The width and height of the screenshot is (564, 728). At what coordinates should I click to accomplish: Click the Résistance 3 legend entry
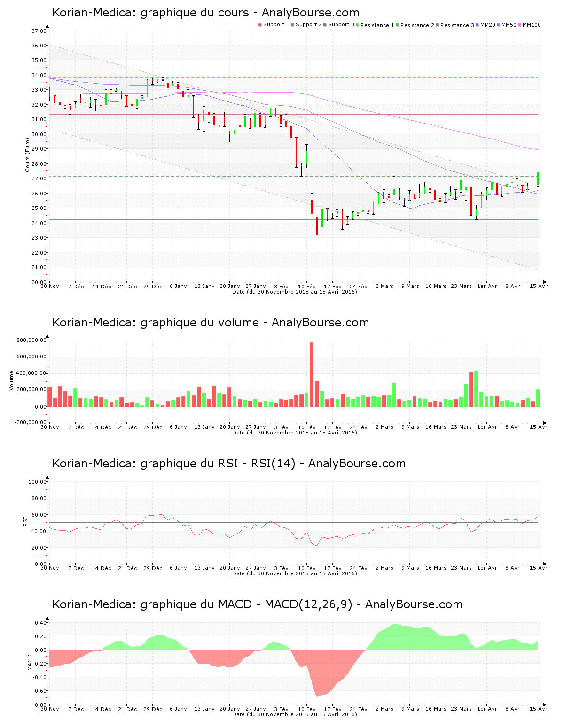(455, 25)
